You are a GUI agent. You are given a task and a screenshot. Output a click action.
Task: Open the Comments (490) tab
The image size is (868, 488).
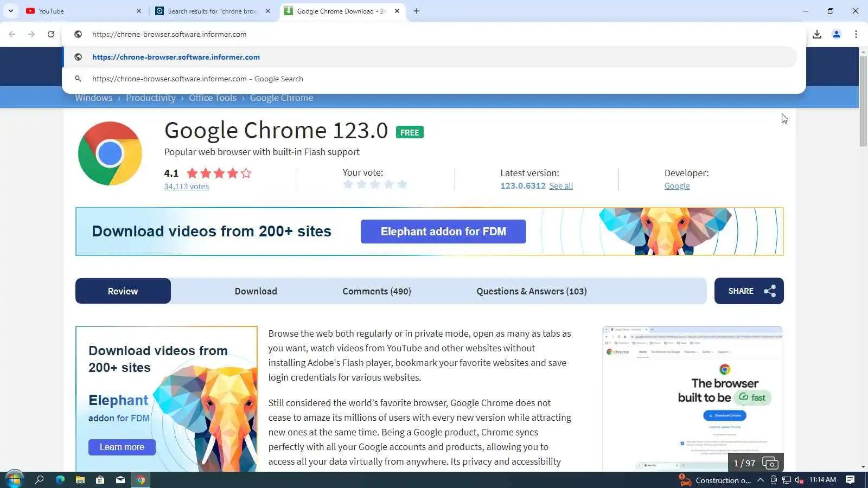click(377, 291)
